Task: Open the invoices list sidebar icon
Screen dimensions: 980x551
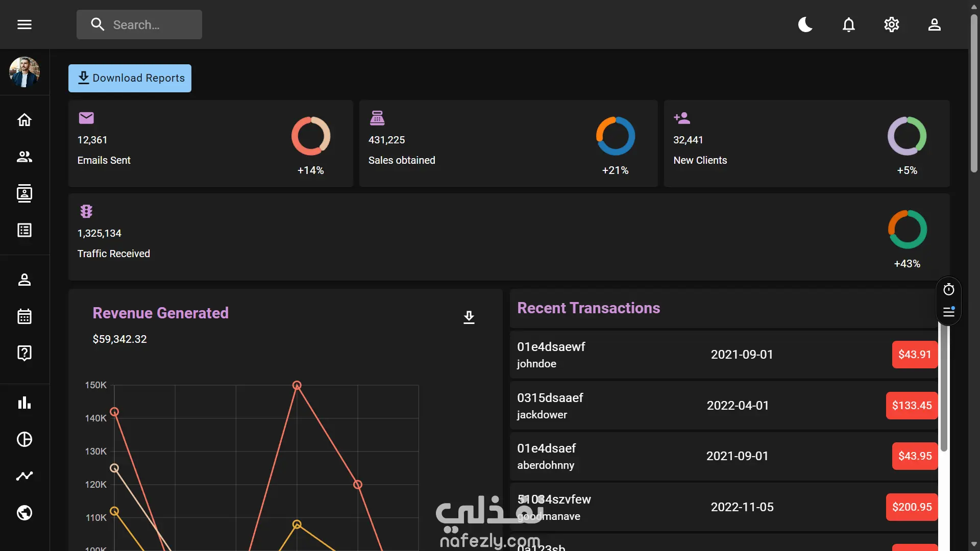Action: coord(24,230)
